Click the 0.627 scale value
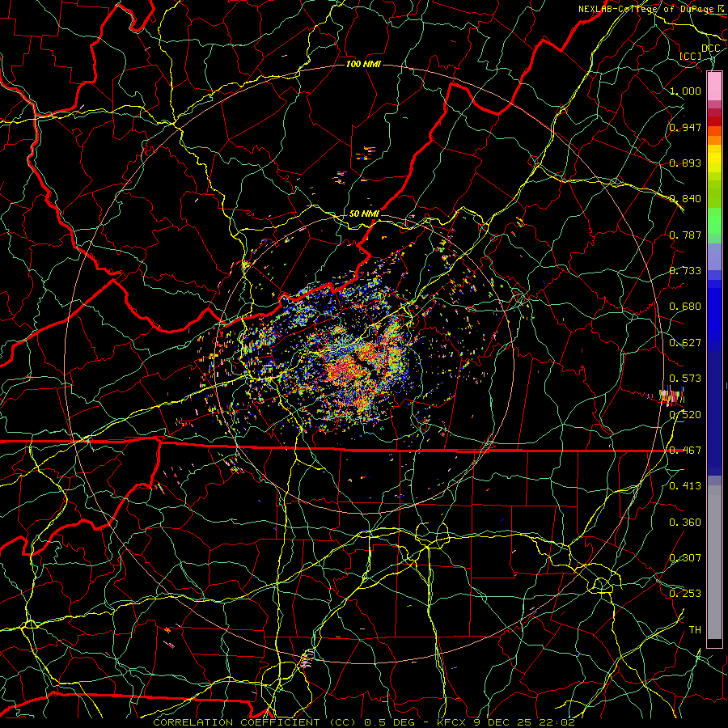 (x=685, y=343)
